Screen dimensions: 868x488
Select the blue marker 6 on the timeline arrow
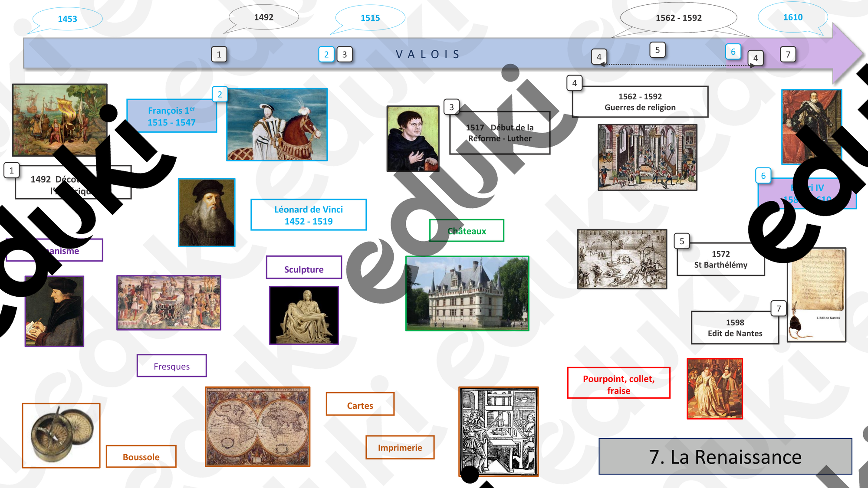(733, 52)
